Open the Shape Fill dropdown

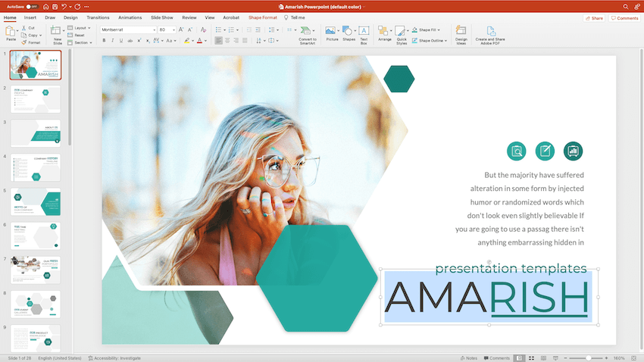426,30
